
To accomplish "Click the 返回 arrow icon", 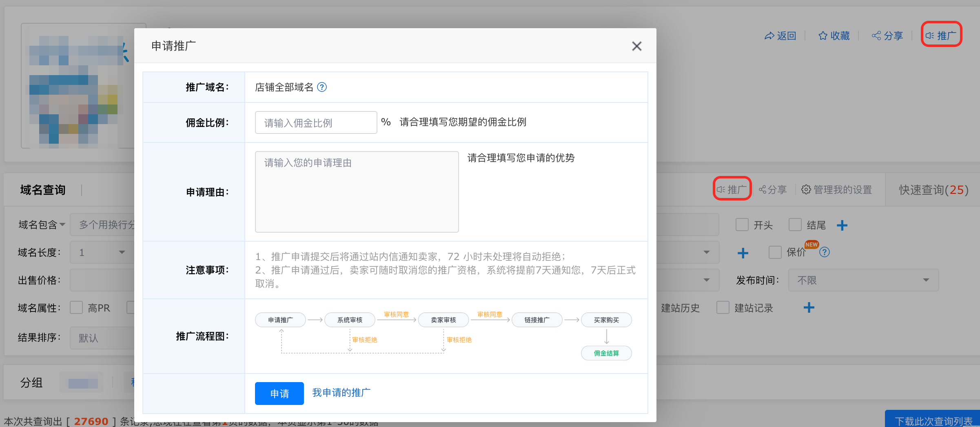I will (x=769, y=36).
